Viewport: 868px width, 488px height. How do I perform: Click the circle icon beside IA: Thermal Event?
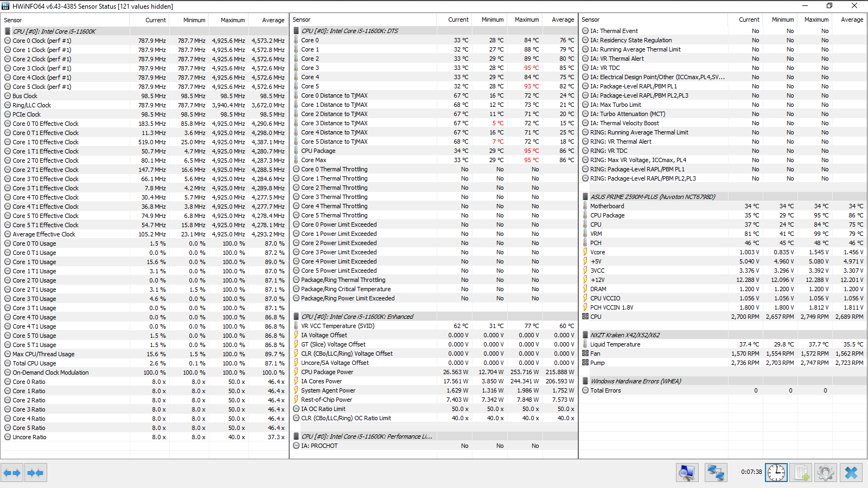pos(585,31)
